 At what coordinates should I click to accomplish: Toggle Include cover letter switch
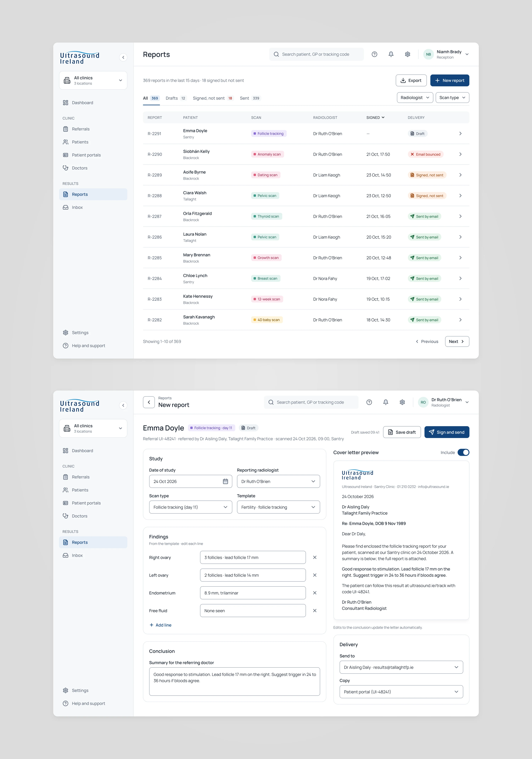(x=463, y=453)
